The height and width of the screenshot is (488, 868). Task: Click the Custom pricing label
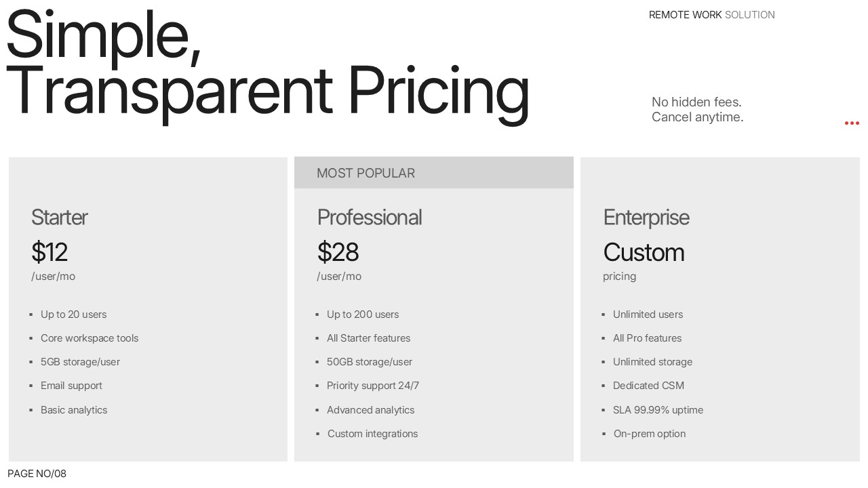click(644, 252)
